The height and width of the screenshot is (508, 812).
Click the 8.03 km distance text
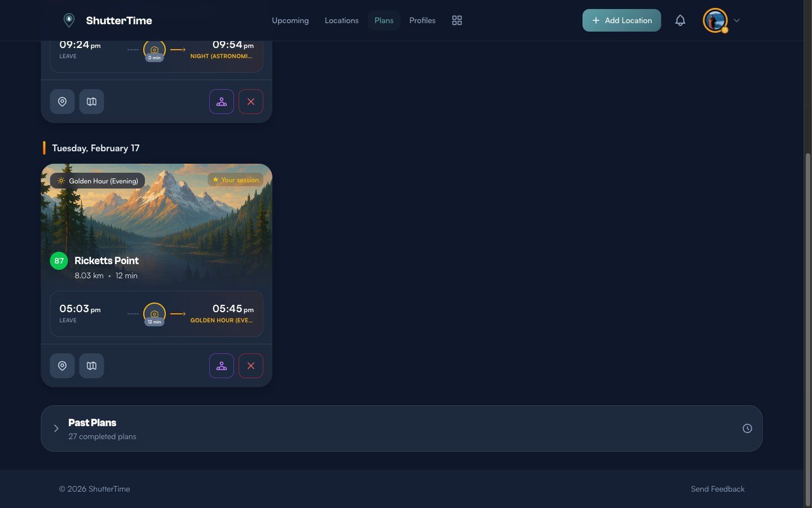pyautogui.click(x=89, y=275)
